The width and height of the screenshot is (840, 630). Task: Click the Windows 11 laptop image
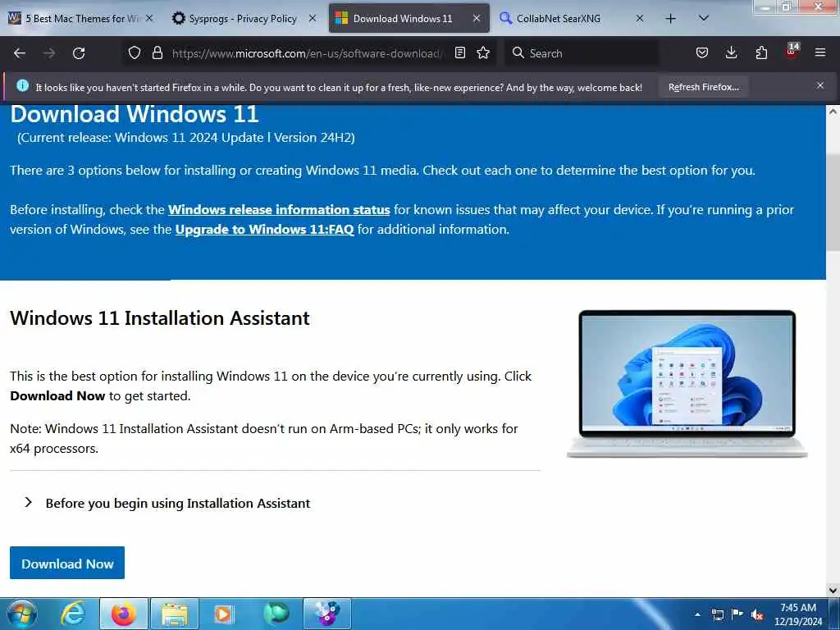click(x=687, y=384)
